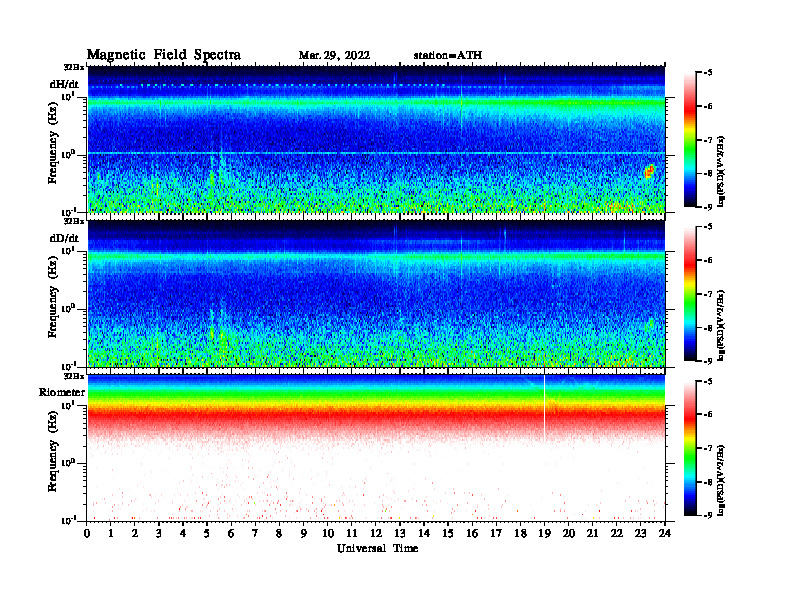Click the hour 3 tick label on the time axis
792x612 pixels.
point(159,533)
